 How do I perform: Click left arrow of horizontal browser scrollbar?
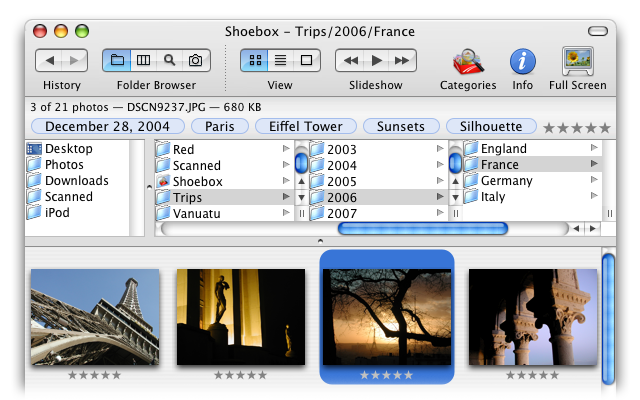point(576,229)
